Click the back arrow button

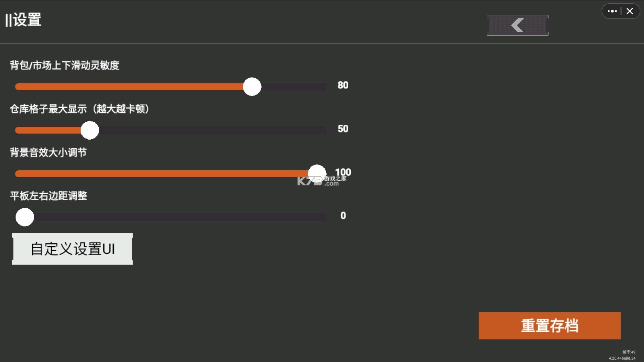click(517, 25)
